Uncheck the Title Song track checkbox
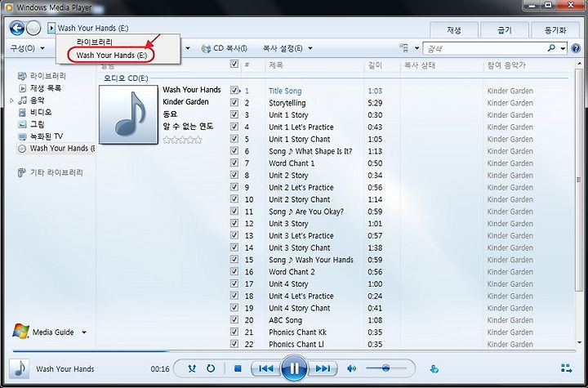The height and width of the screenshot is (388, 588). pos(234,91)
